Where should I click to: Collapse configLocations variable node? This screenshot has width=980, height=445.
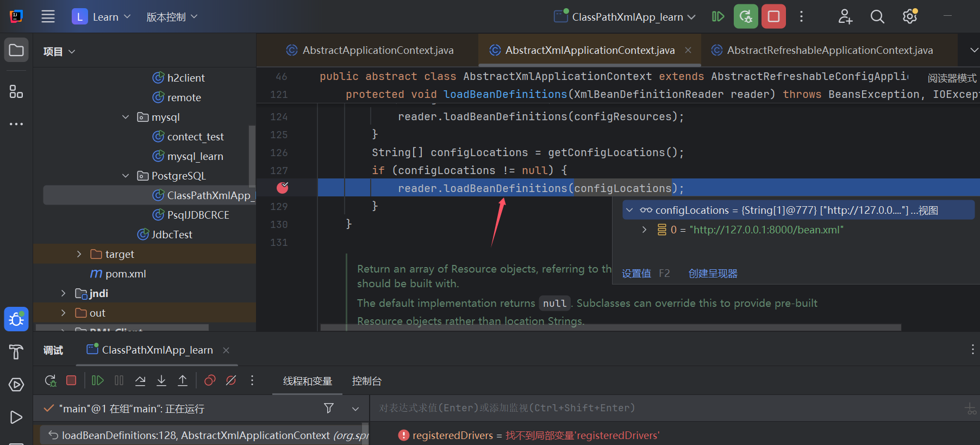(629, 210)
